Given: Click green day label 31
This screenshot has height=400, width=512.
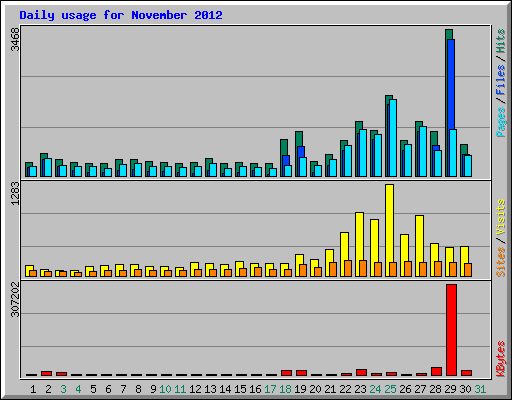Looking at the screenshot, I should 480,389.
